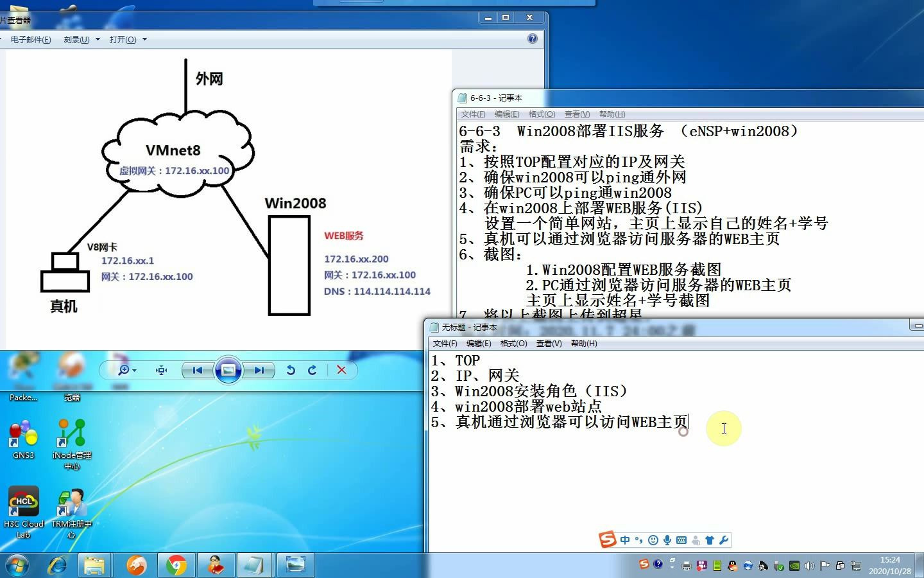Click screen recorder tray icon

[x=702, y=566]
